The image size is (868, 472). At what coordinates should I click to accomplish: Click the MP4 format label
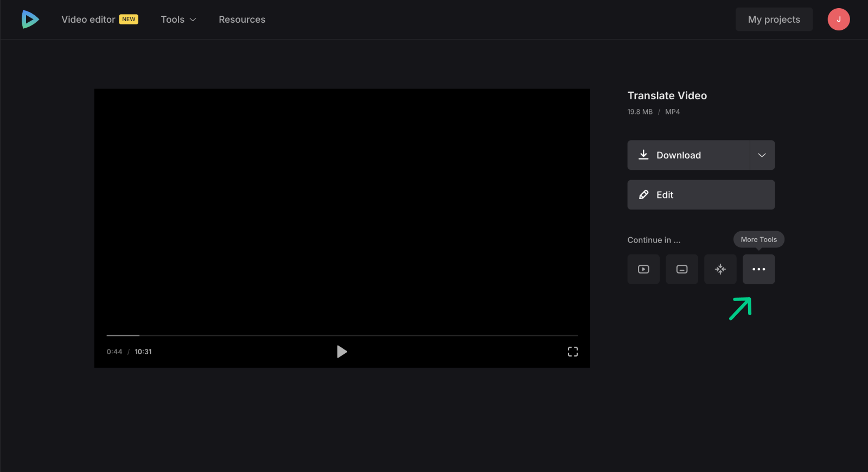coord(672,112)
